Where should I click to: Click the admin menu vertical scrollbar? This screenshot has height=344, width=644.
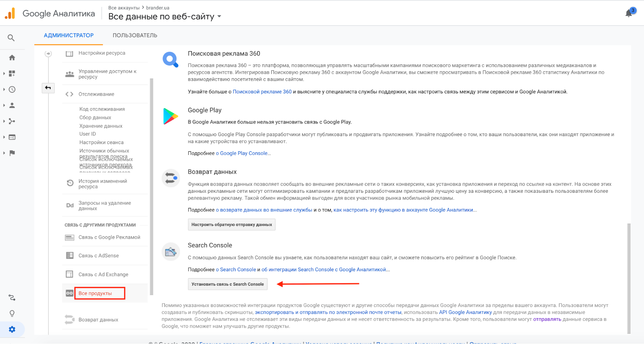tap(151, 187)
